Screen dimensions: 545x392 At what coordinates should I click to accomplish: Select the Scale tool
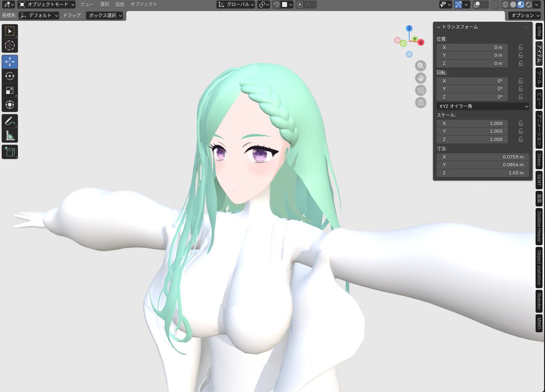[10, 89]
